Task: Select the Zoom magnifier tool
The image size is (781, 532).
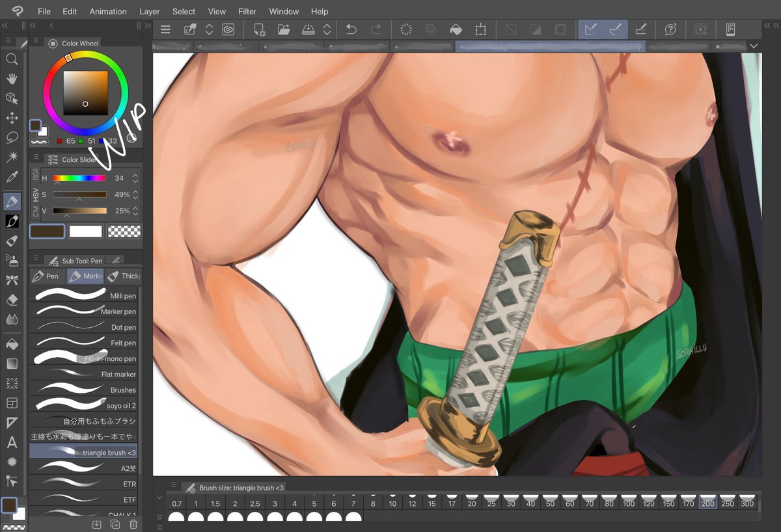Action: click(x=12, y=59)
